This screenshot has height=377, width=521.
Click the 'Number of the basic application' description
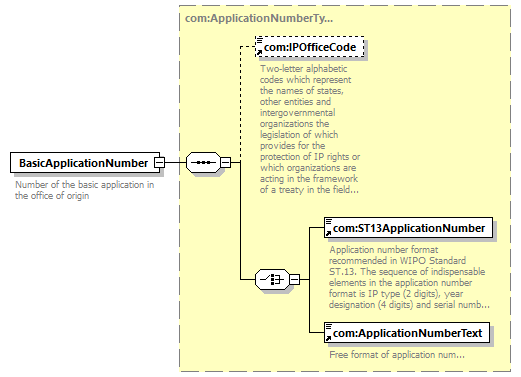[x=85, y=190]
